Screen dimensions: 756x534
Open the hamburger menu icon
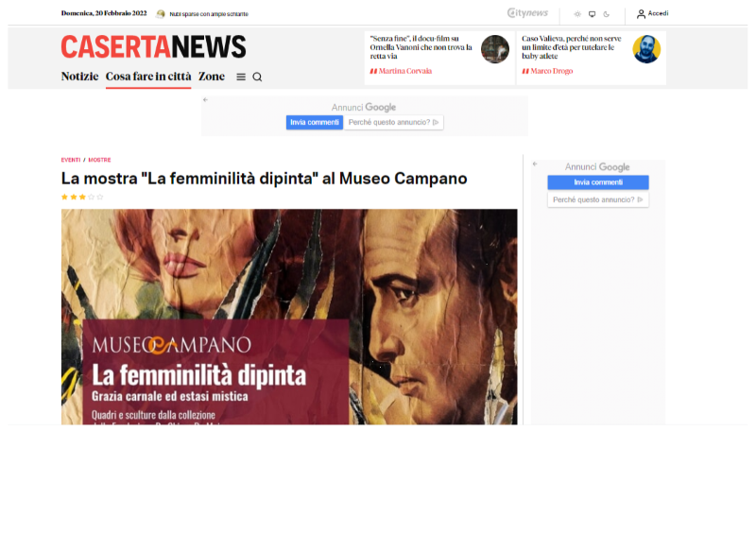click(x=241, y=77)
